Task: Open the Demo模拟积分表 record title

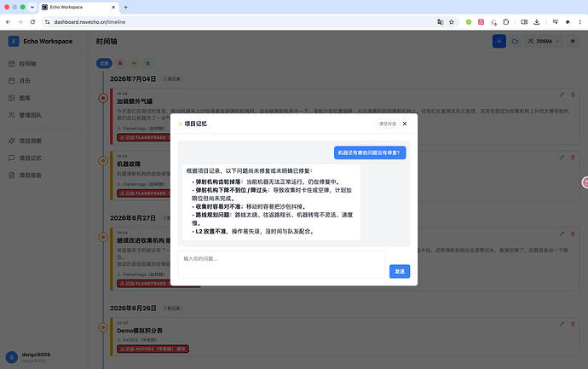Action: point(140,331)
